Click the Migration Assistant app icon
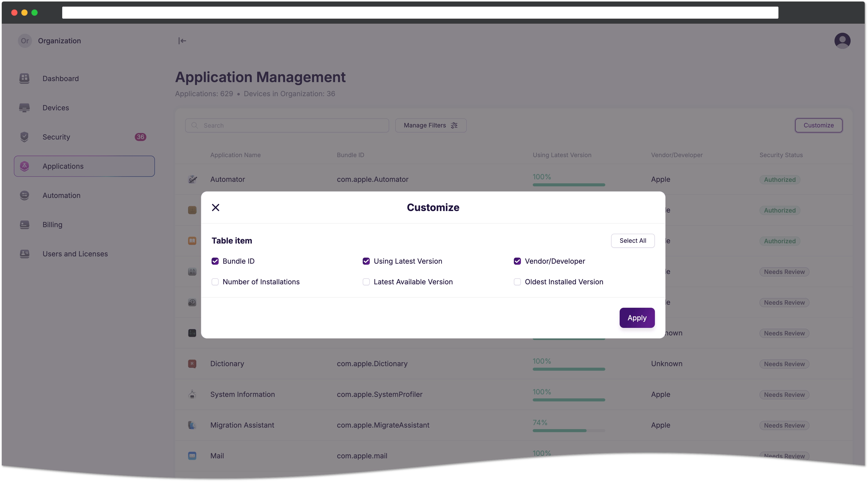868x482 pixels. tap(192, 425)
